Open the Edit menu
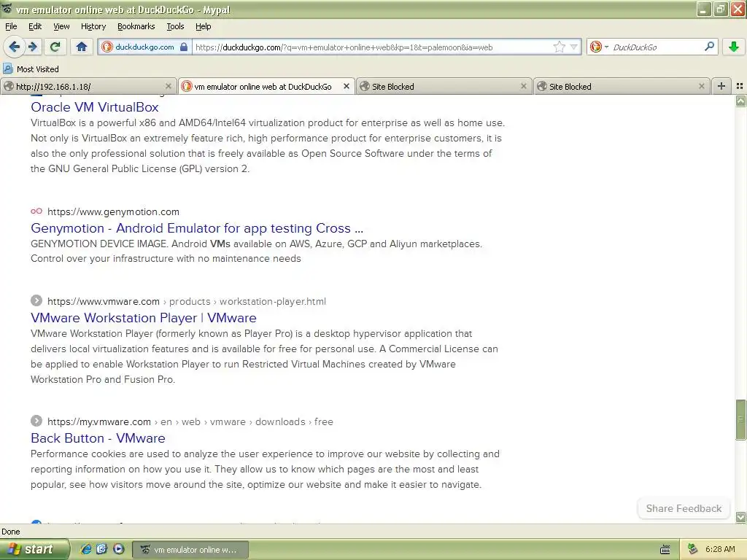Image resolution: width=747 pixels, height=560 pixels. tap(35, 26)
